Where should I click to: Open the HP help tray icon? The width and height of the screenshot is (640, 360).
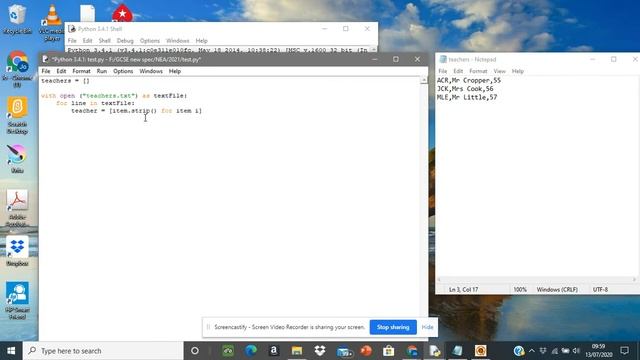tap(519, 351)
